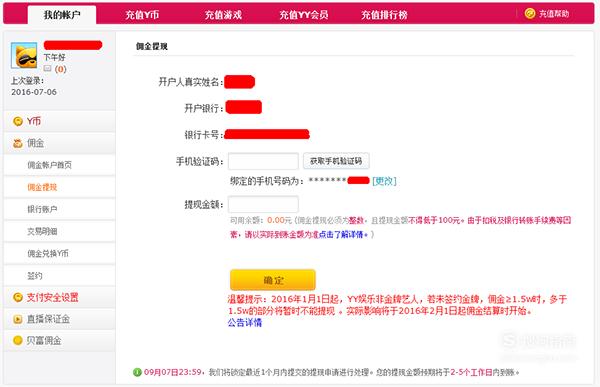Click the 充值帮助 coin icon

[x=530, y=14]
